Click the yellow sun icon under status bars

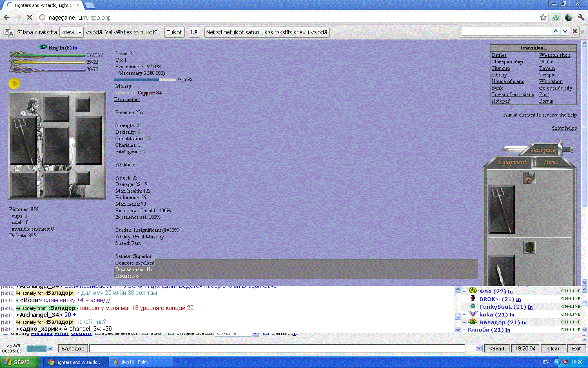click(14, 83)
